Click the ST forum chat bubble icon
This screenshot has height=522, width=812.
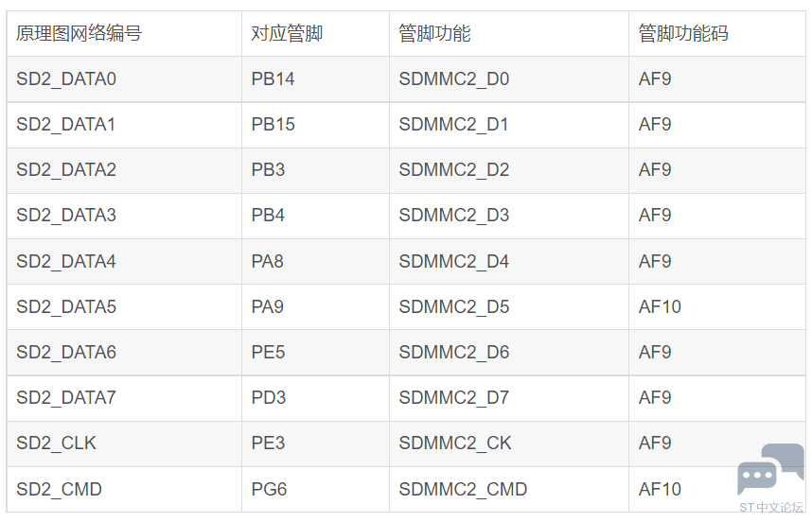(770, 469)
